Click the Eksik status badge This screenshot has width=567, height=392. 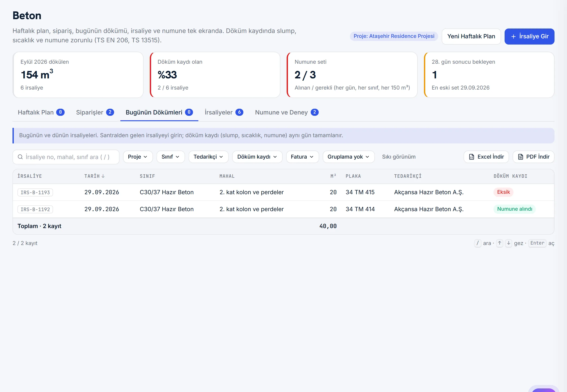click(x=503, y=192)
